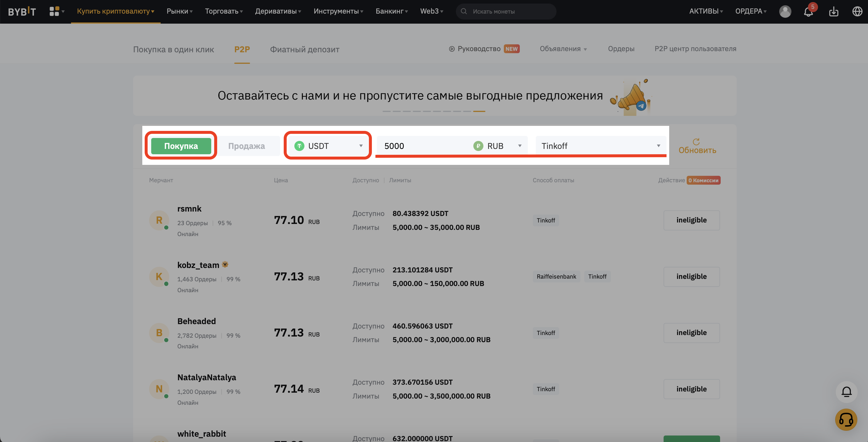Click the download app icon
Image resolution: width=868 pixels, height=442 pixels.
[x=834, y=12]
